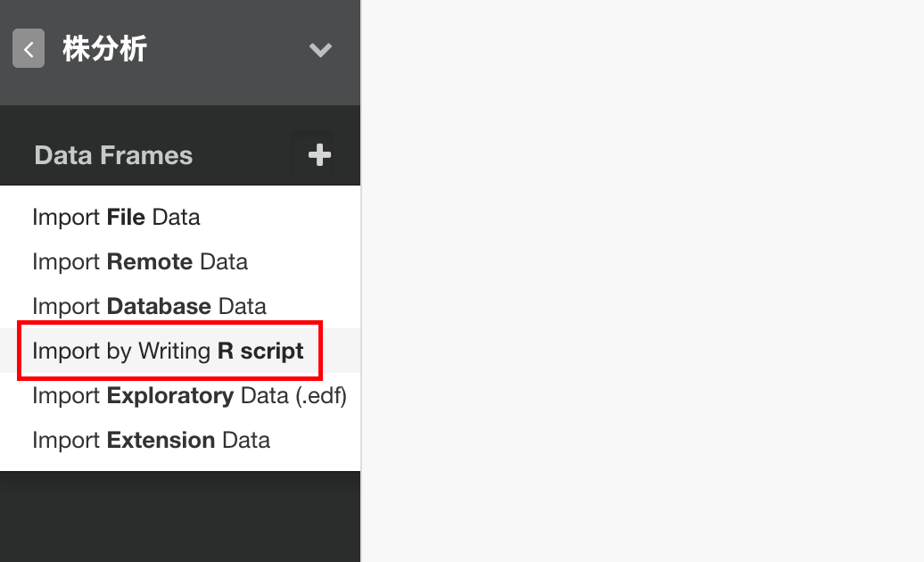924x562 pixels.
Task: Click the highlighted R script import entry
Action: [x=168, y=351]
